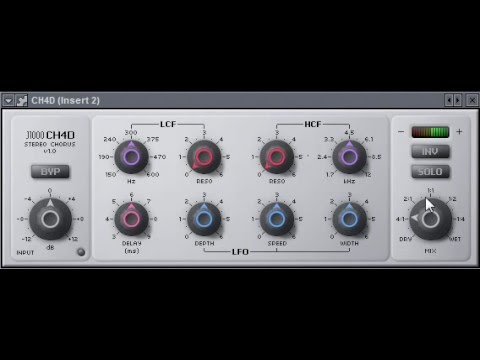
Task: Click the CH4D Stereo Chorus logo
Action: 50,141
